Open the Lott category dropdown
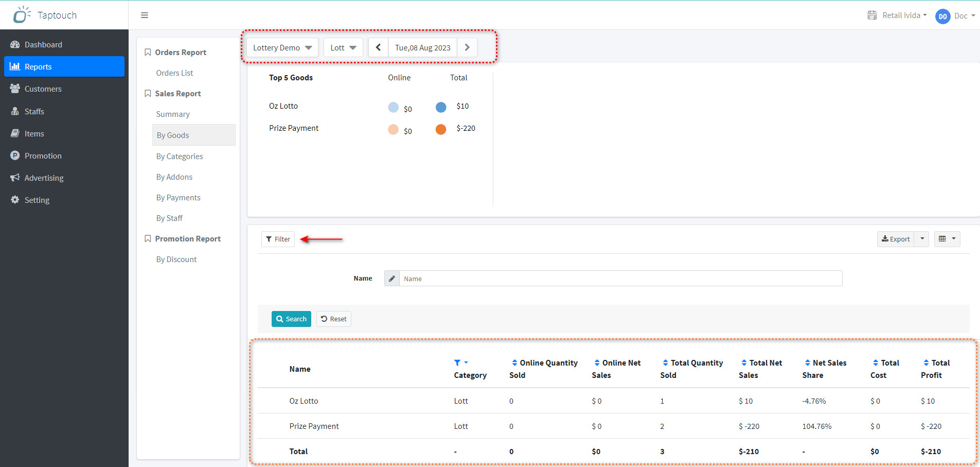 tap(343, 47)
